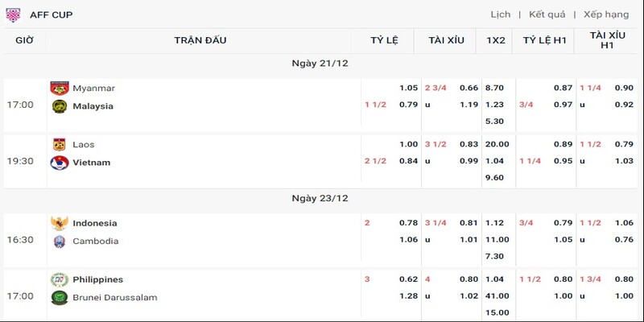
Task: Click the AFF Cup logo icon
Action: 13,14
